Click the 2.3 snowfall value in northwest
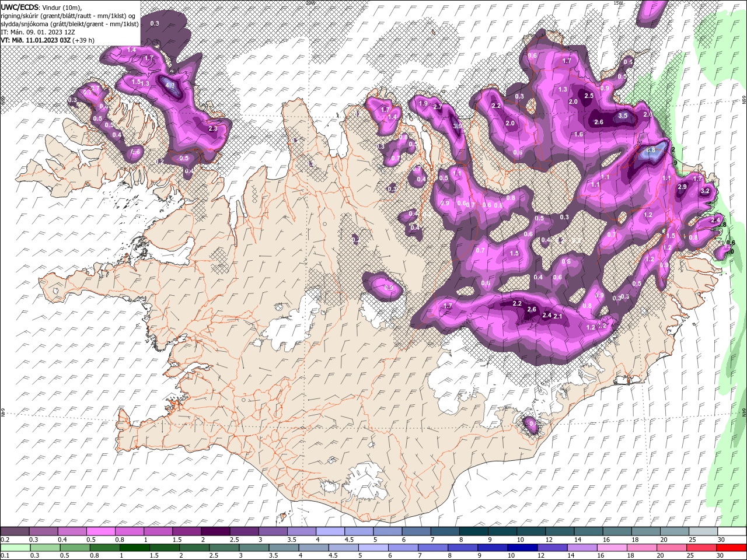This screenshot has height=560, width=747. [212, 129]
